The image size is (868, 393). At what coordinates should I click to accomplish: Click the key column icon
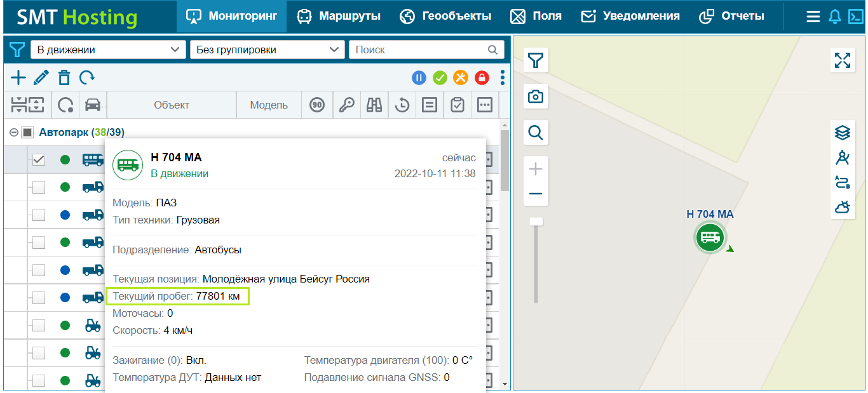(346, 105)
